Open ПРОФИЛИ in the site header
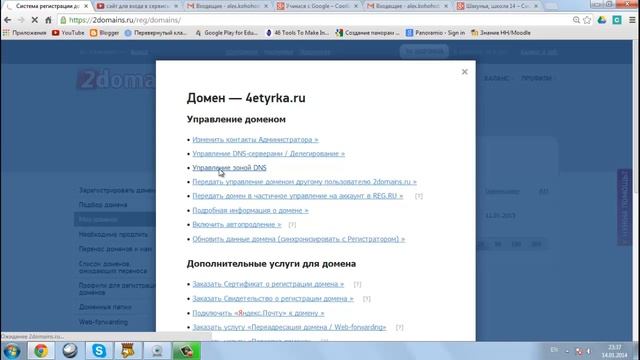640x360 pixels. [x=536, y=78]
